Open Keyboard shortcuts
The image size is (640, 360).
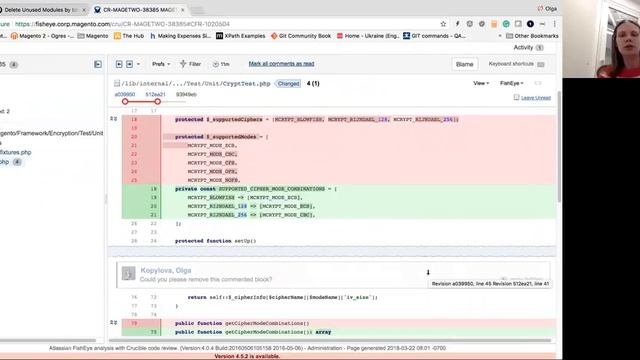click(511, 64)
